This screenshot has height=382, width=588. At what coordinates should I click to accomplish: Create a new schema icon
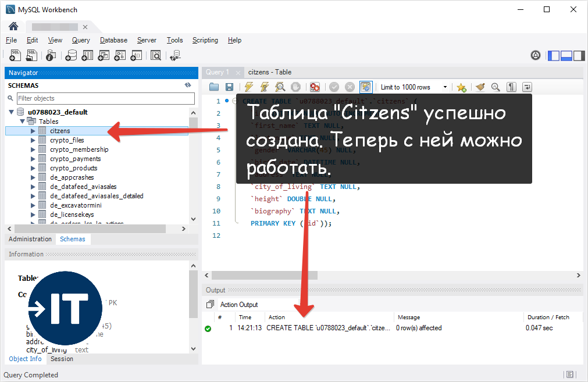click(71, 55)
